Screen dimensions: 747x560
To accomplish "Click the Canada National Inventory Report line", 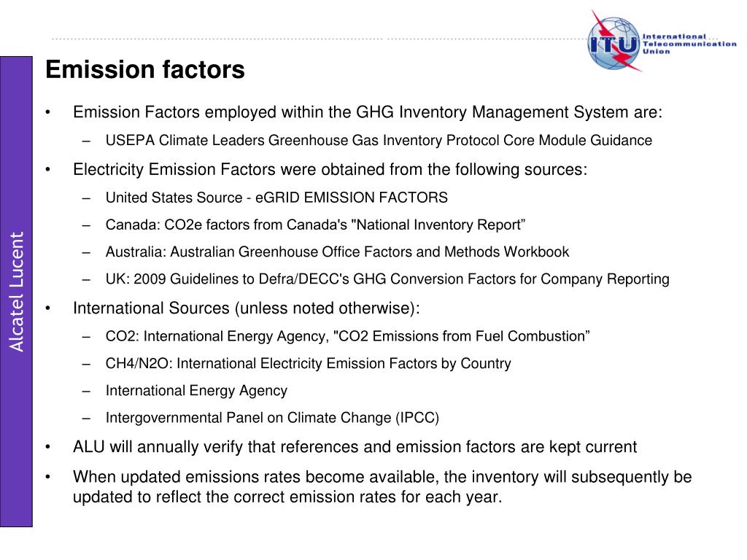I will (315, 225).
